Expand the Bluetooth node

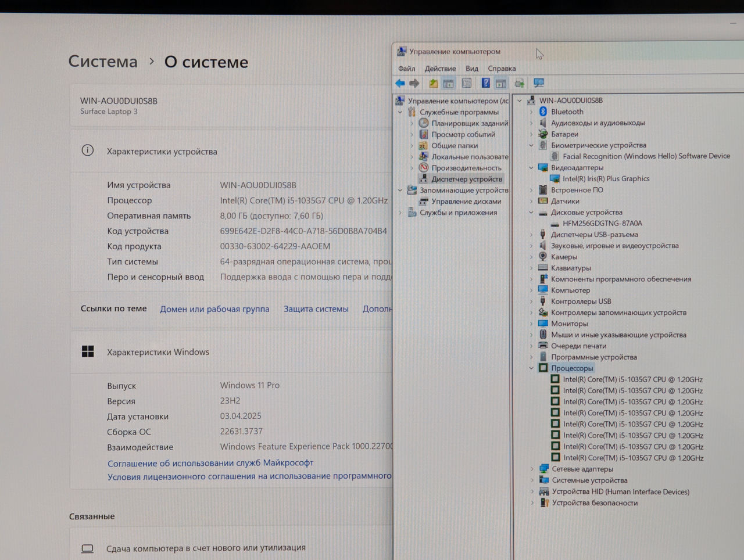[531, 112]
